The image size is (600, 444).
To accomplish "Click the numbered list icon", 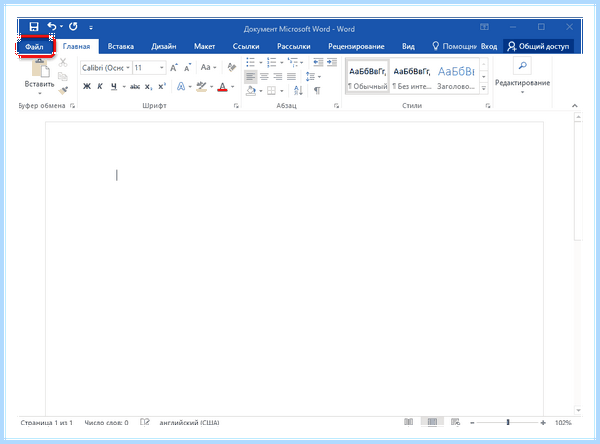I will point(272,62).
